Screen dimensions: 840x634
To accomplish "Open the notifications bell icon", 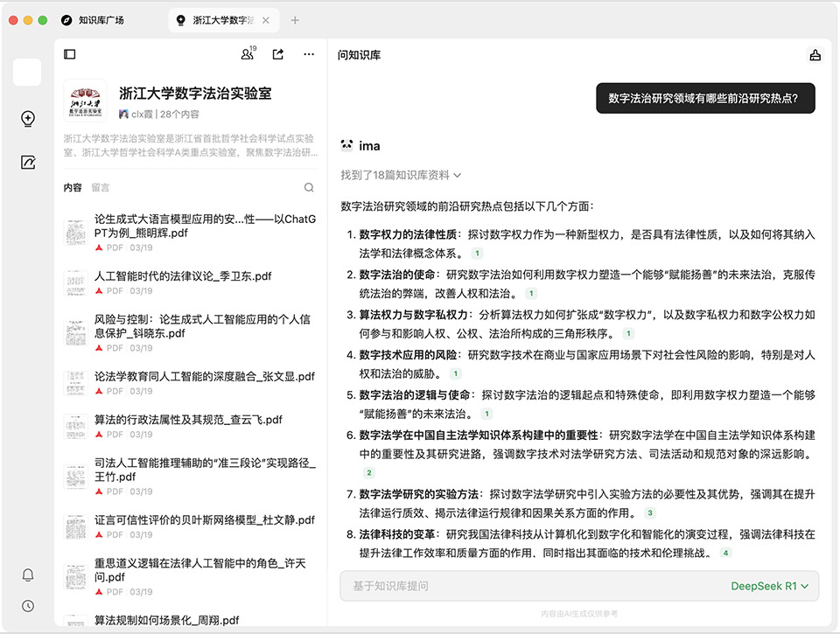I will point(28,575).
